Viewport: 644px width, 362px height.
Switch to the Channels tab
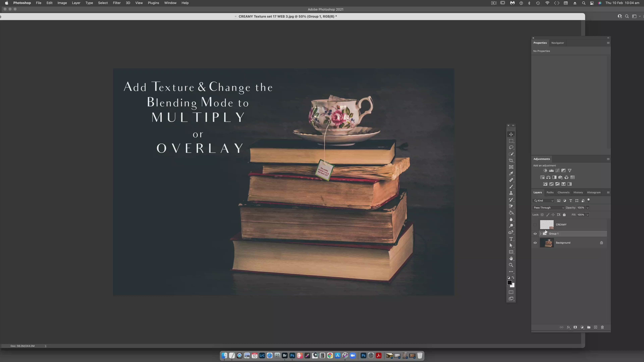click(x=563, y=192)
